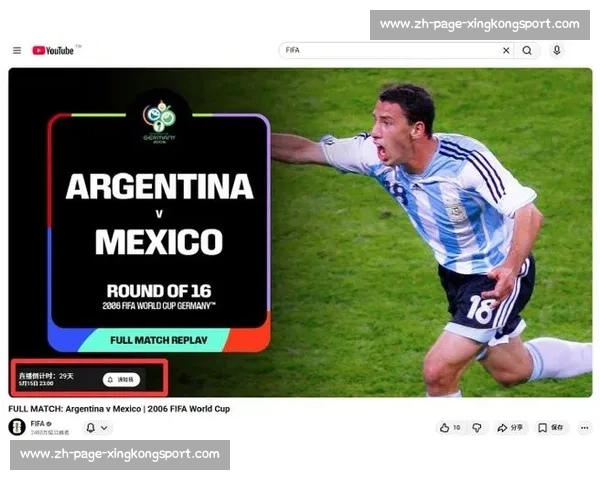Run search with the magnifier button
Screen dimensions: 600x480
[x=527, y=50]
